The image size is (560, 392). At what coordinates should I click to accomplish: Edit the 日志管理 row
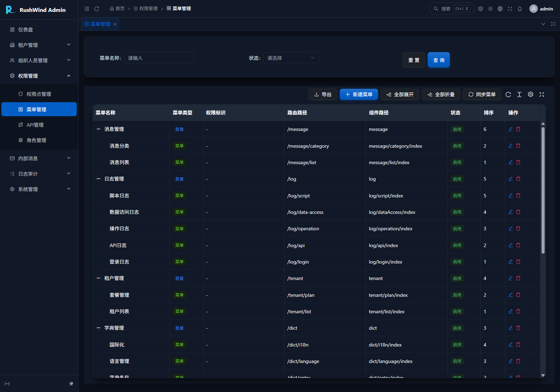pos(511,179)
